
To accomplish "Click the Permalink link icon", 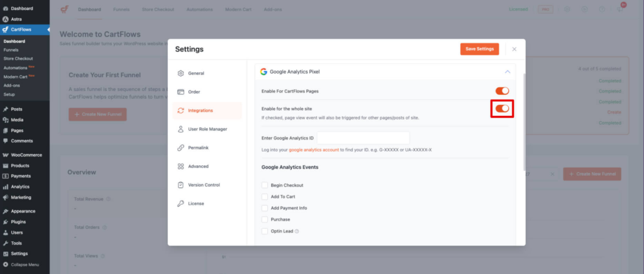I will click(181, 148).
